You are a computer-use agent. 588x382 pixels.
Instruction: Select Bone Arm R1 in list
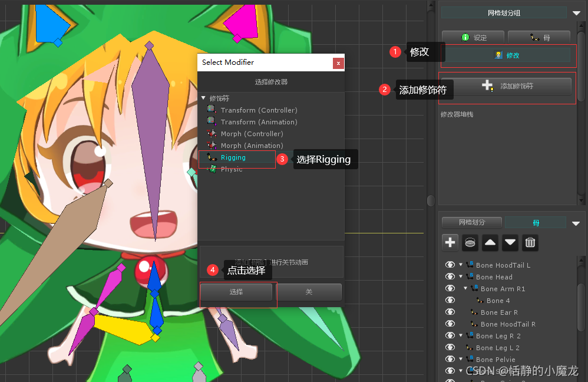pyautogui.click(x=503, y=289)
